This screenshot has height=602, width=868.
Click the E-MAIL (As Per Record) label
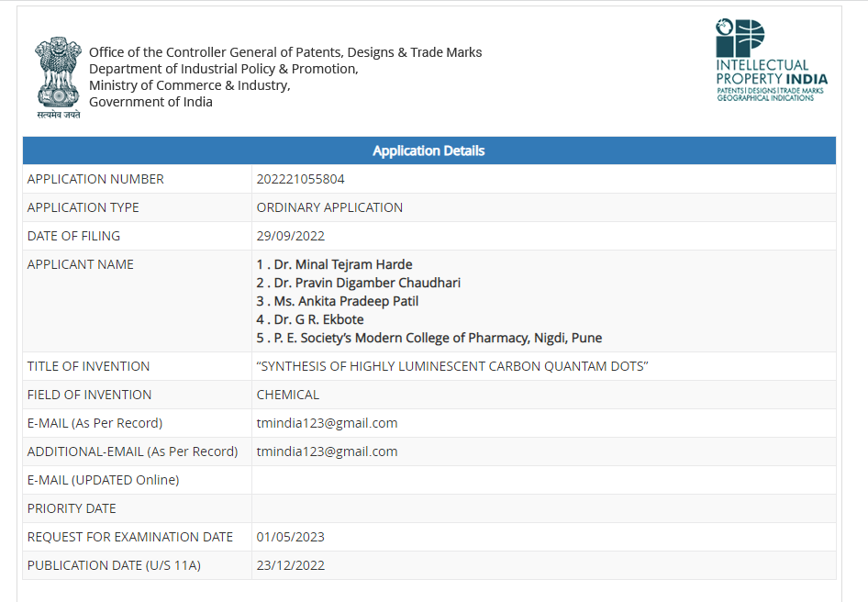(x=95, y=423)
